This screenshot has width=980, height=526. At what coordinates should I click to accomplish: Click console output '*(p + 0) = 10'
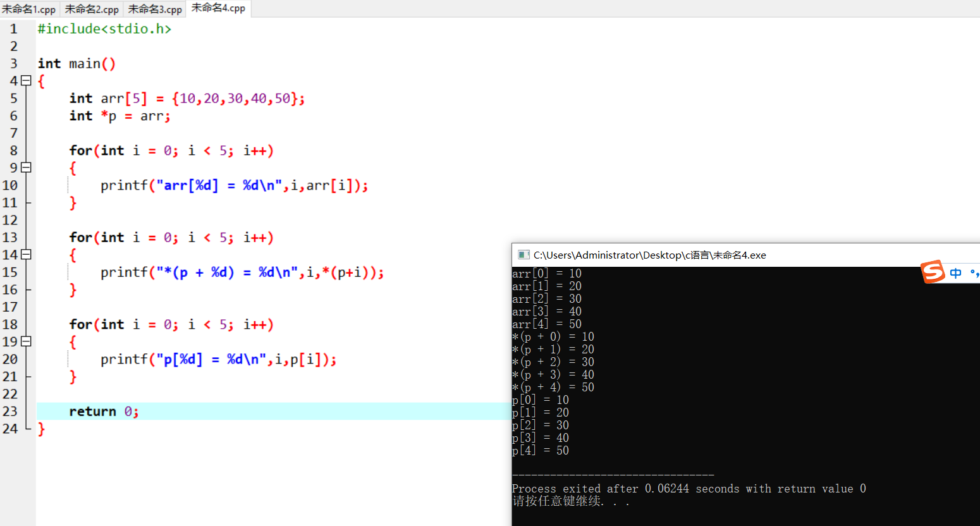[x=553, y=337]
